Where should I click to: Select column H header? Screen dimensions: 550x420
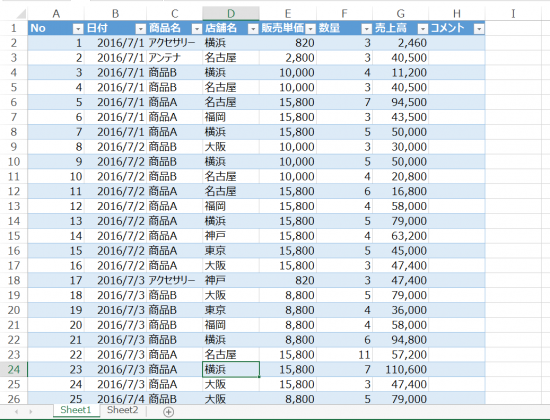[x=457, y=13]
